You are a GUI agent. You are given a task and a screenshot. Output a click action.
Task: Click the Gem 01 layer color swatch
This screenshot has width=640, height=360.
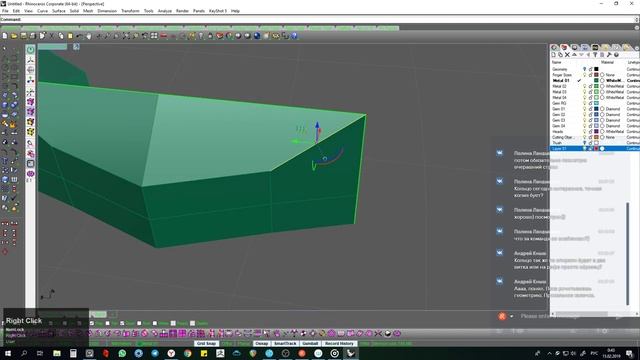click(596, 109)
